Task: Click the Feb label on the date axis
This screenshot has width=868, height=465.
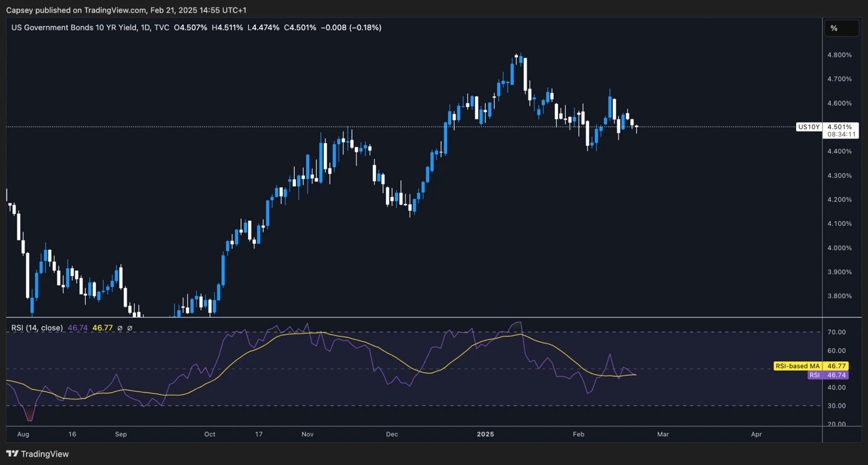Action: pyautogui.click(x=578, y=434)
